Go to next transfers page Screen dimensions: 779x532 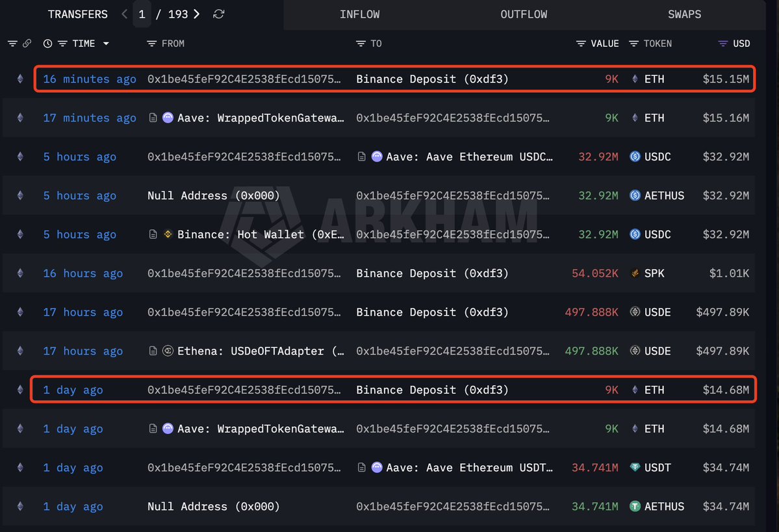tap(197, 14)
